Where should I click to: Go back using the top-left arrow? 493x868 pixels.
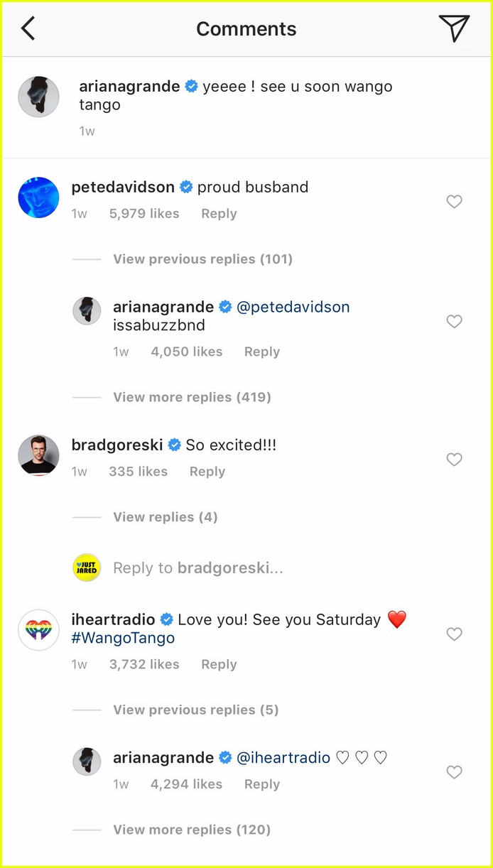click(28, 28)
